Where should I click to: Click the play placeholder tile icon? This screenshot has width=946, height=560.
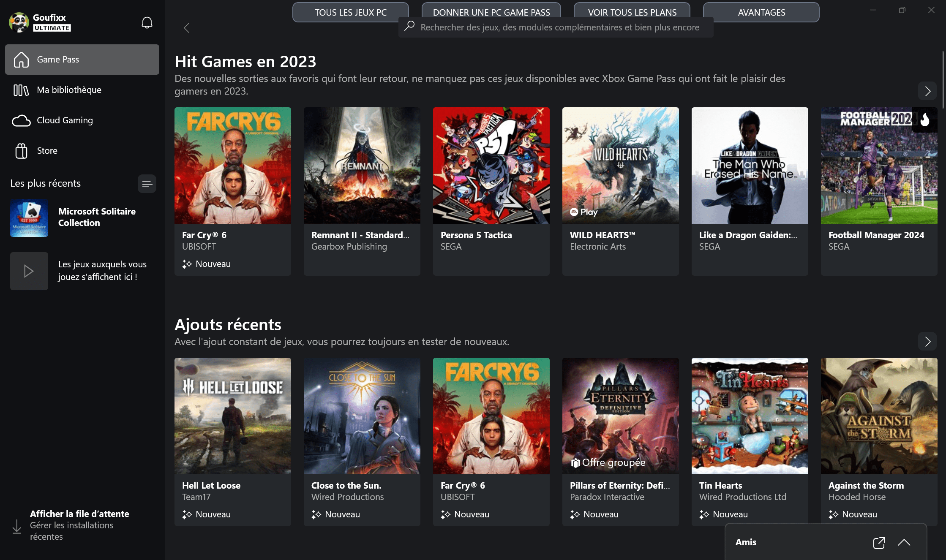[x=29, y=271]
